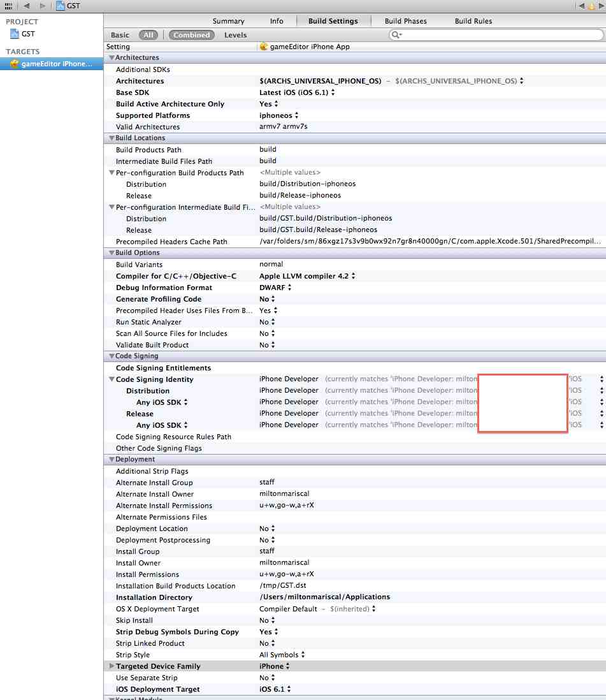Open Any iOS SDK stepper under Distribution
Screen dimensions: 606x700
coord(185,402)
